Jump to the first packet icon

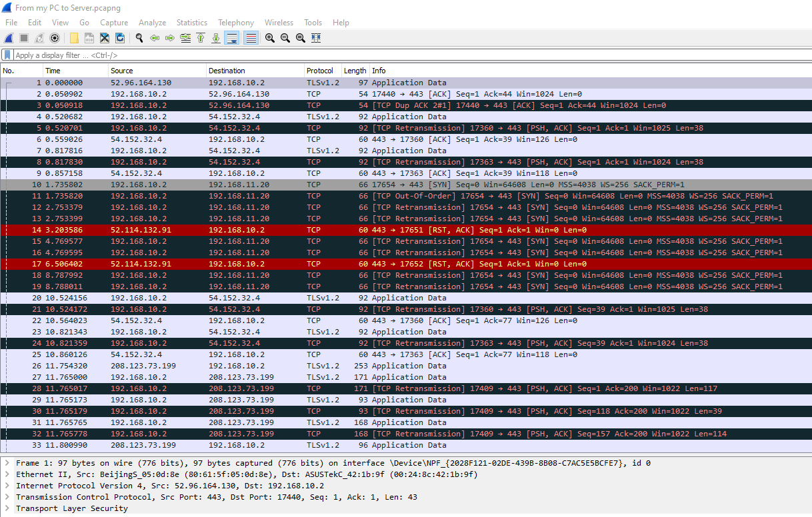point(201,38)
